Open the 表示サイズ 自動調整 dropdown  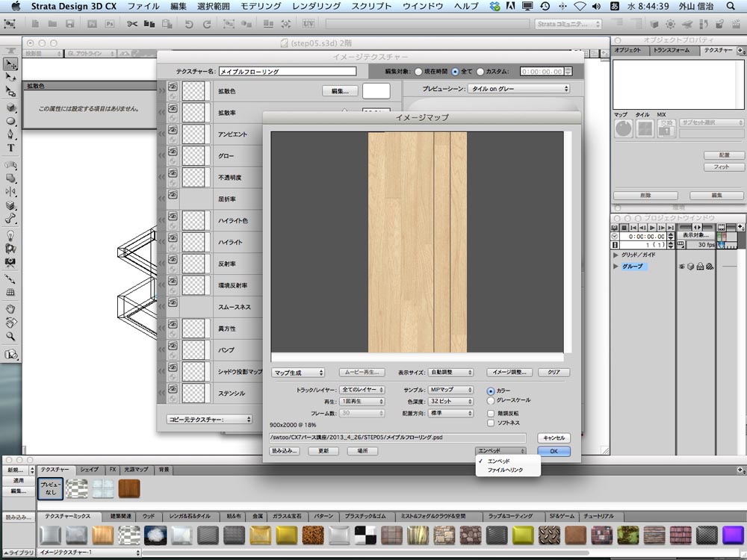[x=450, y=373]
